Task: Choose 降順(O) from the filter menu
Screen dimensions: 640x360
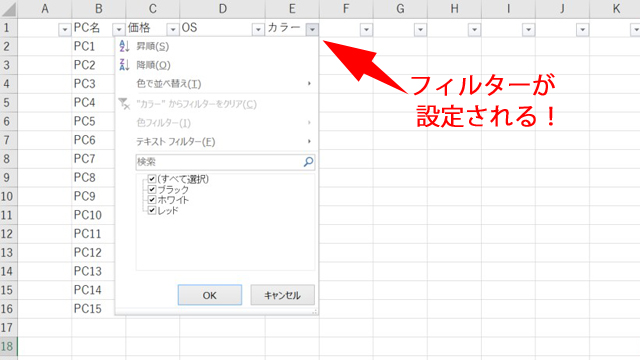Action: click(216, 65)
